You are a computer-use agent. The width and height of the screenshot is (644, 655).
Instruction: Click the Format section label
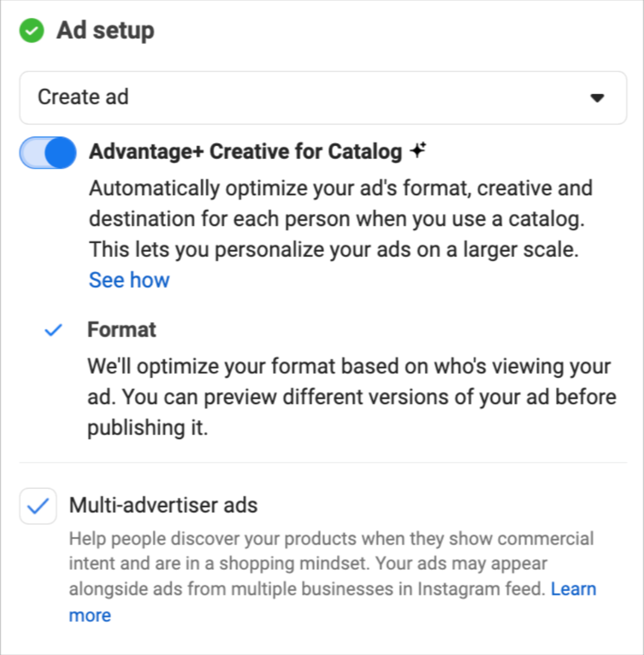pyautogui.click(x=122, y=329)
